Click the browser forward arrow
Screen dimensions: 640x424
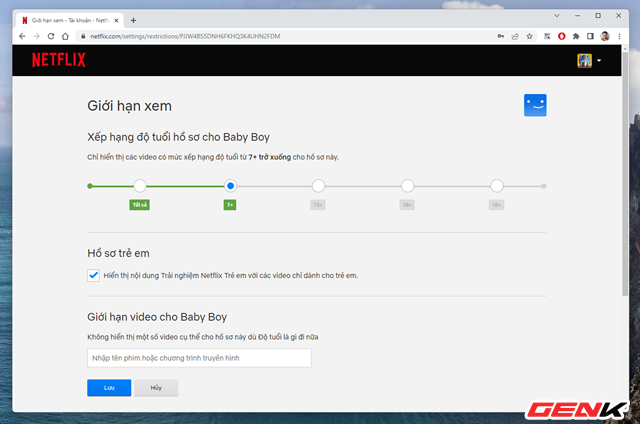tap(36, 36)
